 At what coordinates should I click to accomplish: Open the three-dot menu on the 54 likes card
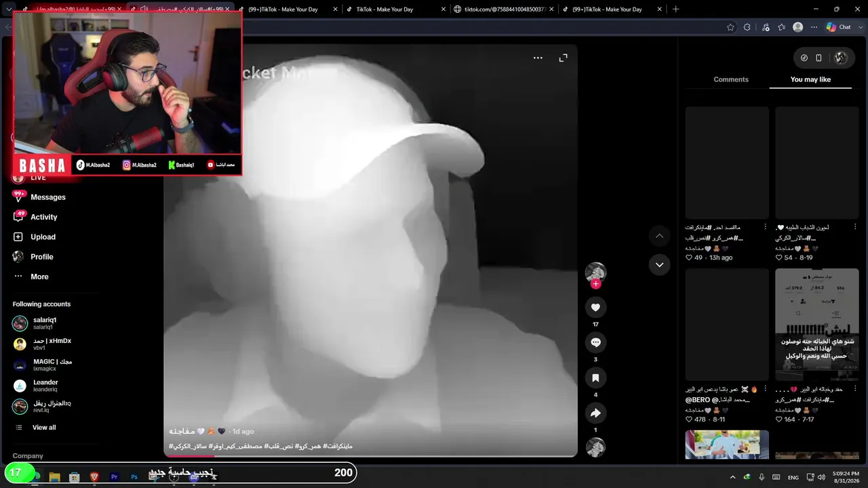[x=855, y=227]
